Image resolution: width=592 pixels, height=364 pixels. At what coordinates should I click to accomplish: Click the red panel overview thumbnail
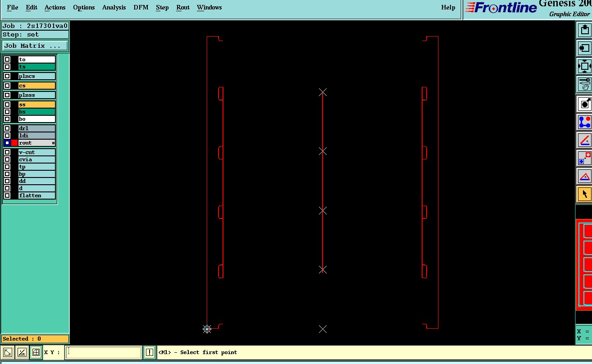pyautogui.click(x=584, y=265)
